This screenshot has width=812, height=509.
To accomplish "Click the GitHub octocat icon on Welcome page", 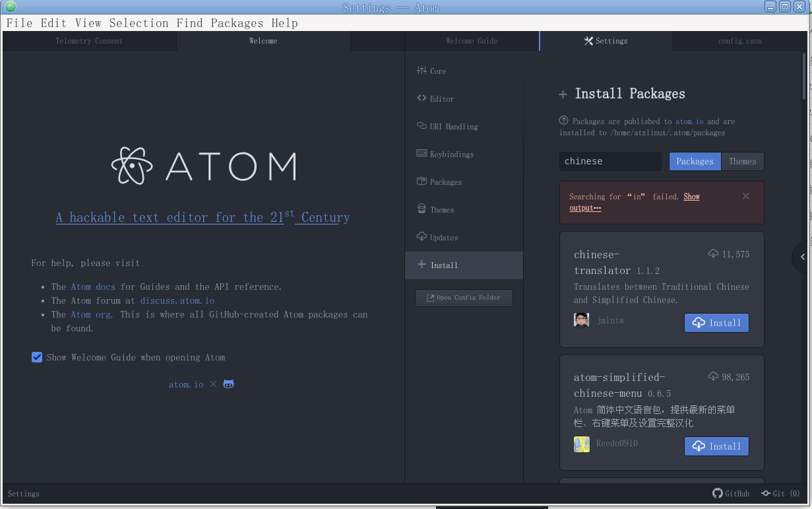I will [x=228, y=384].
